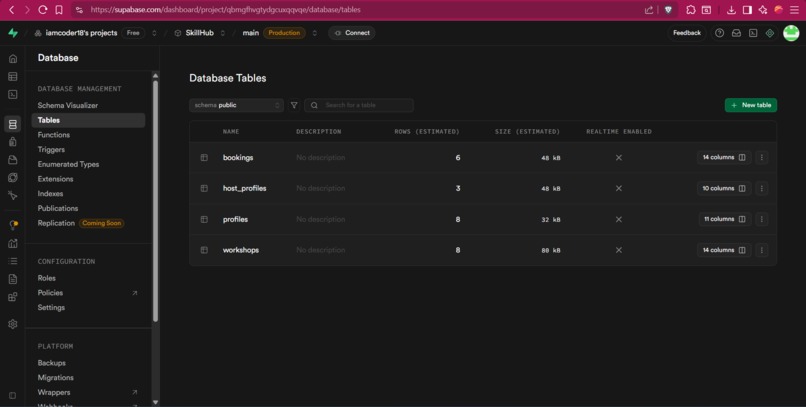Open Policies under Configuration
The image size is (806, 407).
click(x=50, y=293)
